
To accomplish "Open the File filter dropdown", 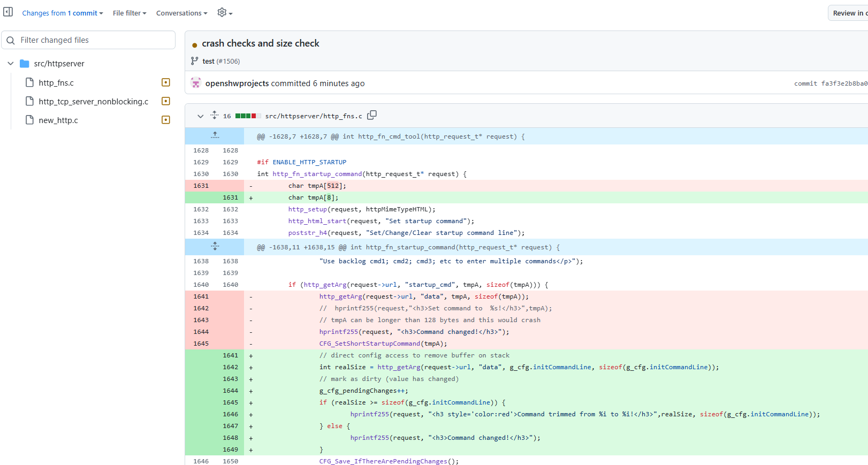I will pyautogui.click(x=130, y=13).
